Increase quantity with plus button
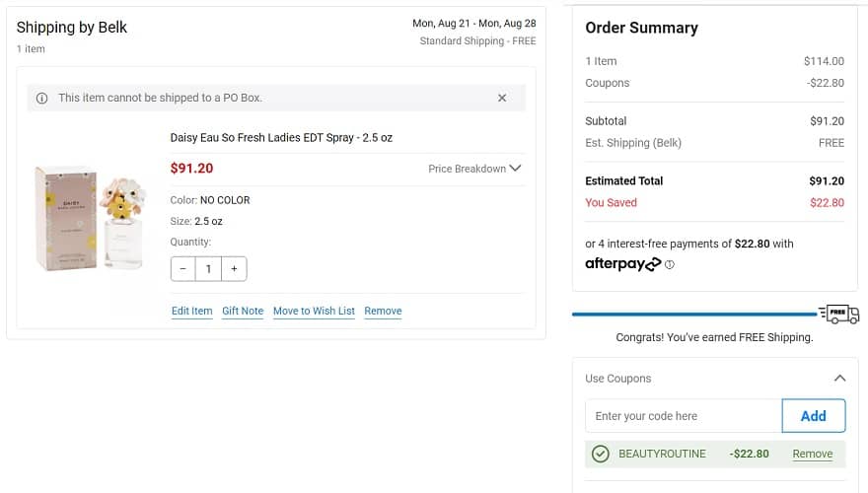Image resolution: width=868 pixels, height=493 pixels. [x=234, y=269]
